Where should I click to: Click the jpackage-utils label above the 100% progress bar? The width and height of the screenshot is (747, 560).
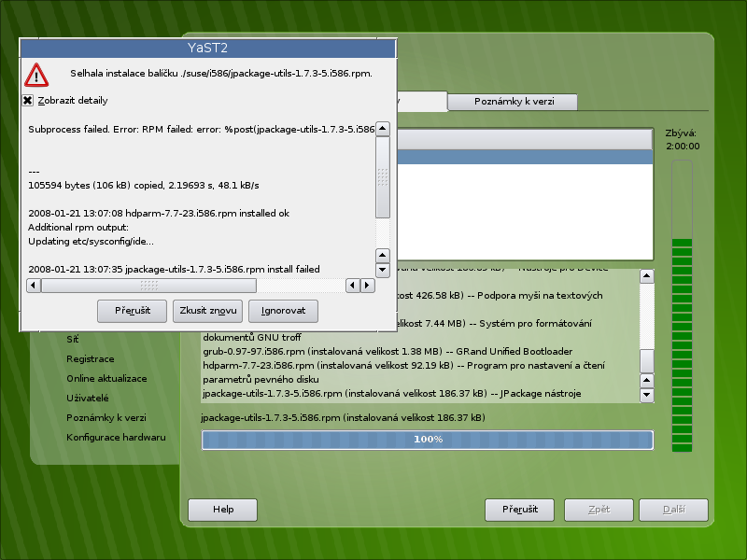[343, 418]
